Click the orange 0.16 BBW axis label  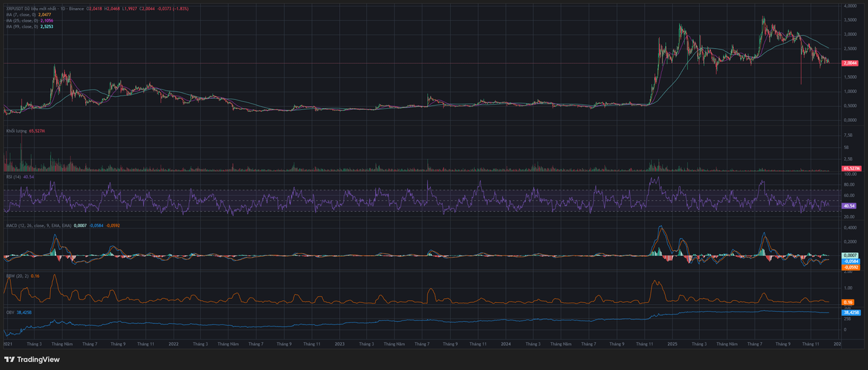point(847,302)
